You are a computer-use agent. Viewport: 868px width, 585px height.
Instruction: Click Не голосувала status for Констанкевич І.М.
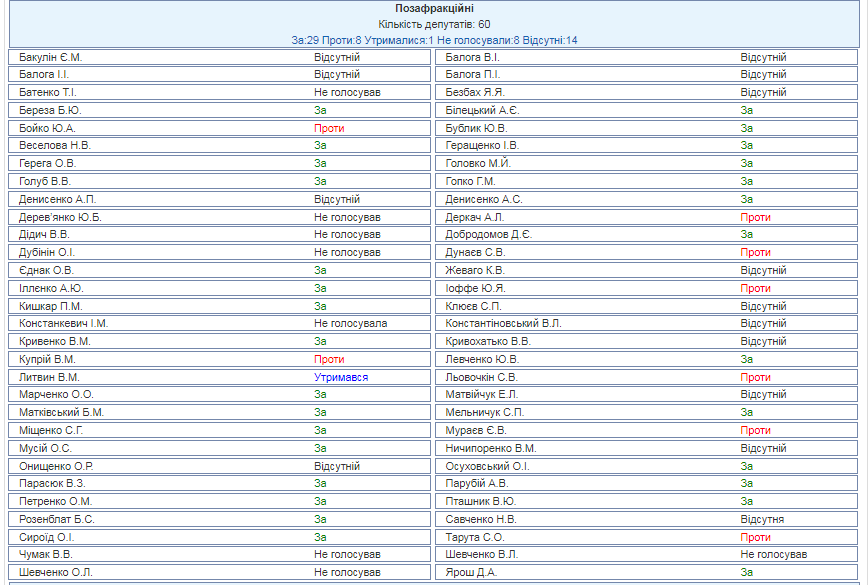(x=350, y=324)
